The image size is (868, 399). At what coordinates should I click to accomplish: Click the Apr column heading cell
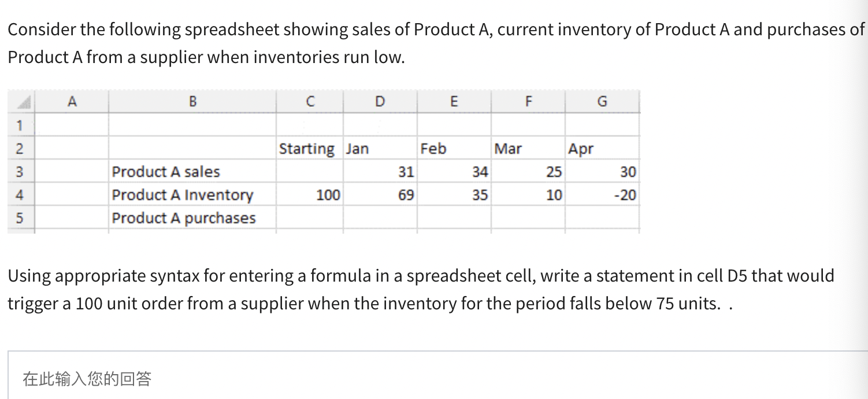(581, 148)
